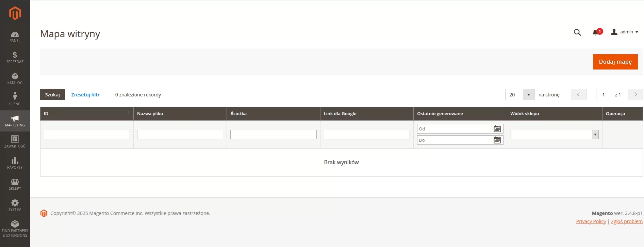Click the Zresetuj filtr link

pos(85,95)
